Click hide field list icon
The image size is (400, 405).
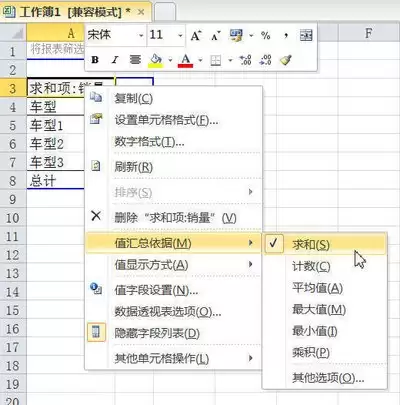coord(96,332)
